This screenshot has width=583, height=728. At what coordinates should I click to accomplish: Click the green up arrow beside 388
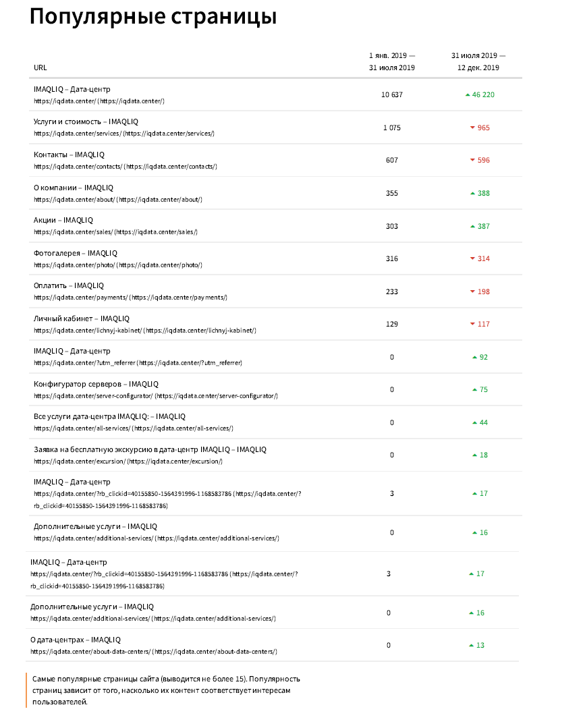coord(472,193)
